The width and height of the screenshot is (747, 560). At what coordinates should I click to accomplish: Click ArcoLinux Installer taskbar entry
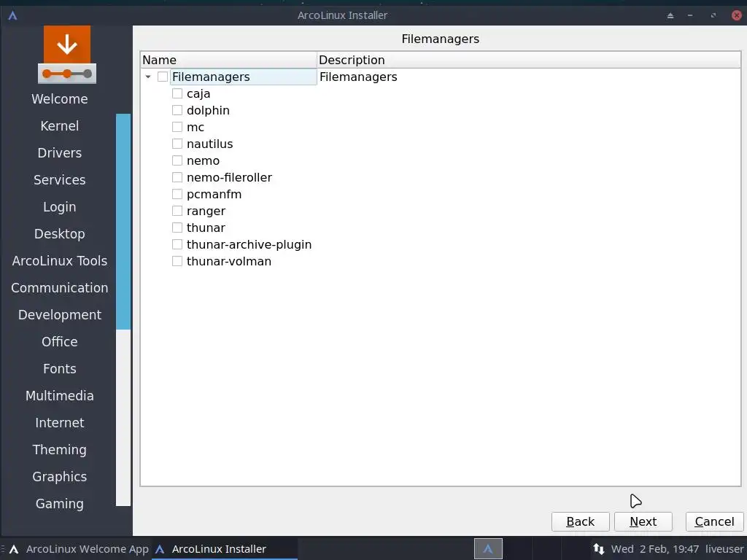tap(225, 549)
